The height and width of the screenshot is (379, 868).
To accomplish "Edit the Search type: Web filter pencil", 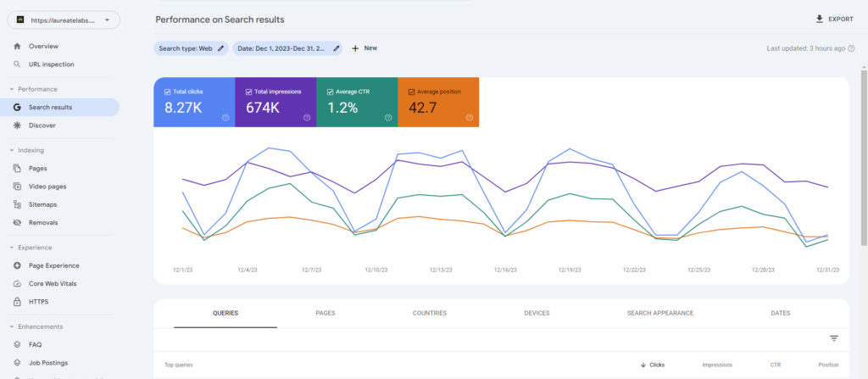I will 221,48.
